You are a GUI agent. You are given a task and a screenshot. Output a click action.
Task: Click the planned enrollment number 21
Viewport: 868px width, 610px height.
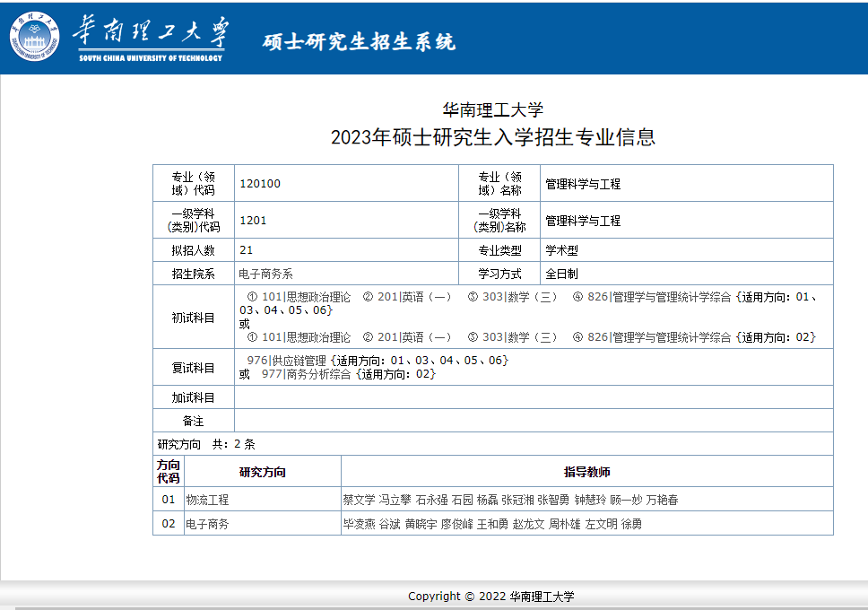pyautogui.click(x=247, y=250)
